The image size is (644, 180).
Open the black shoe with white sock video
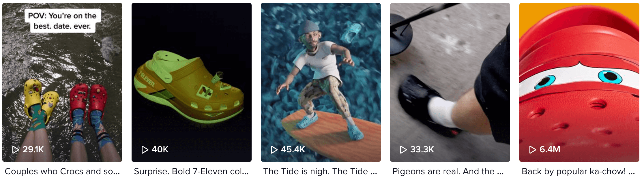450,82
